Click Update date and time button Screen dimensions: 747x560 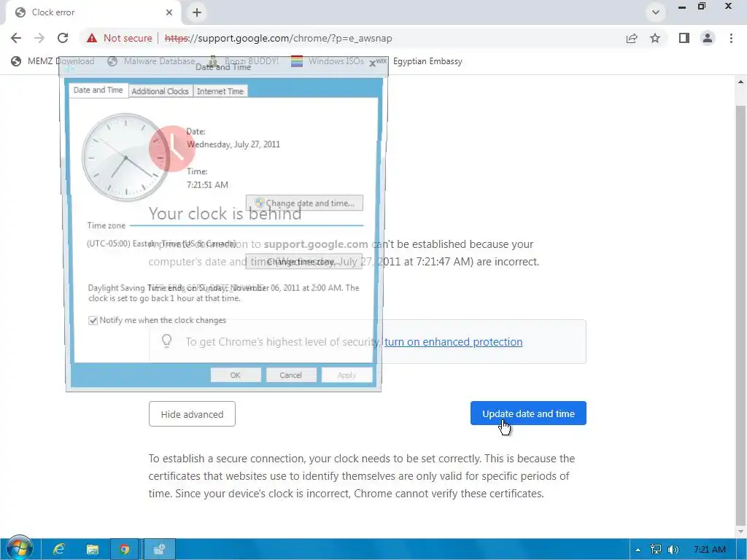[528, 413]
